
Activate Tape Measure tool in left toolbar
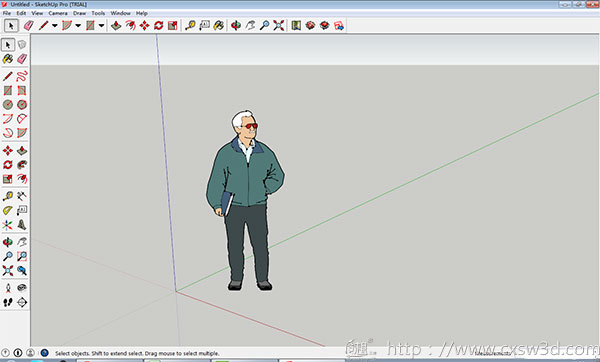[8, 196]
